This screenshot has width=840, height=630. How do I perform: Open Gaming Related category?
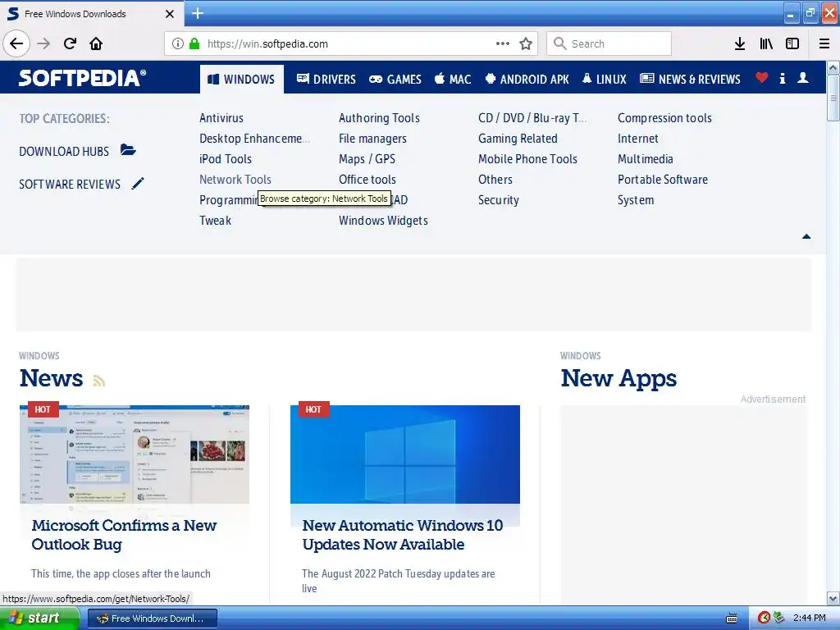(518, 139)
